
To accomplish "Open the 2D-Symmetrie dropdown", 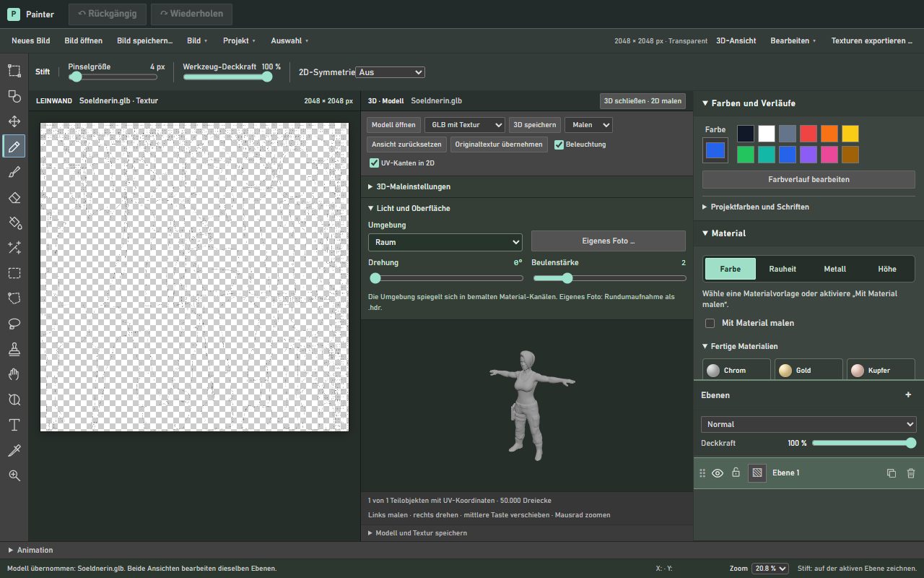I will [x=391, y=72].
